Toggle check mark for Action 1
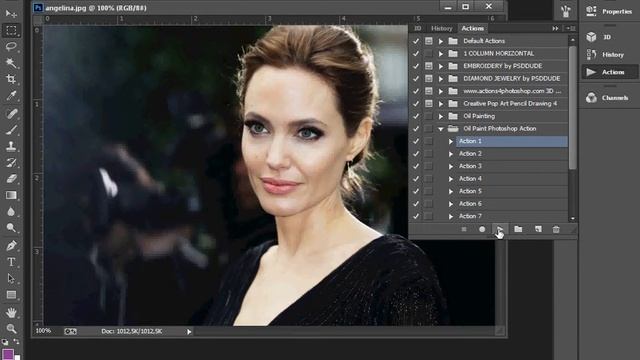The image size is (640, 360). [416, 141]
